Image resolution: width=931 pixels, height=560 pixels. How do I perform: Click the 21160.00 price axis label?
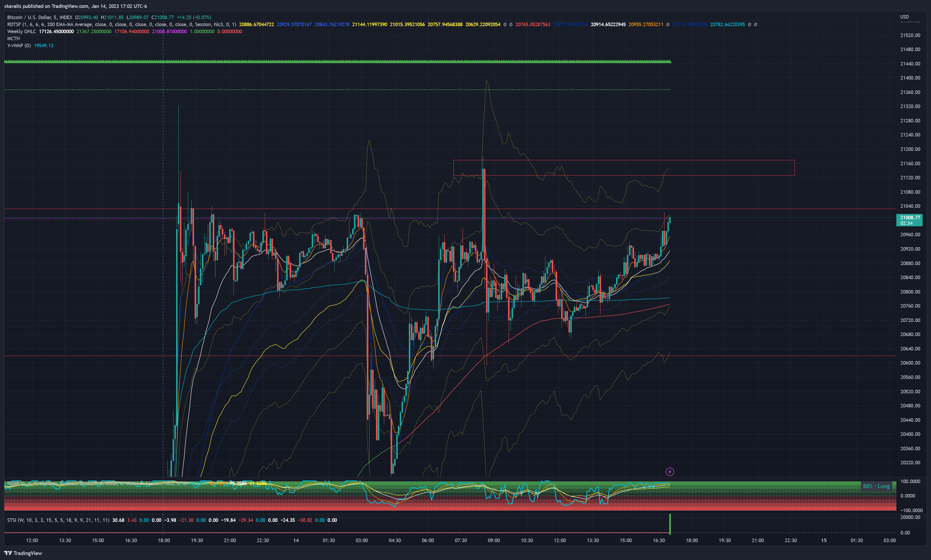pyautogui.click(x=910, y=163)
